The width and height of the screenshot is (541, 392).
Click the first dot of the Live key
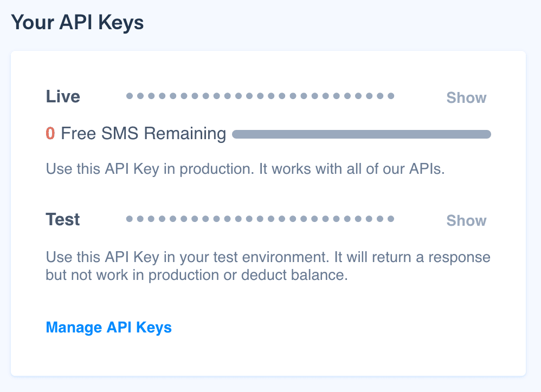(130, 96)
